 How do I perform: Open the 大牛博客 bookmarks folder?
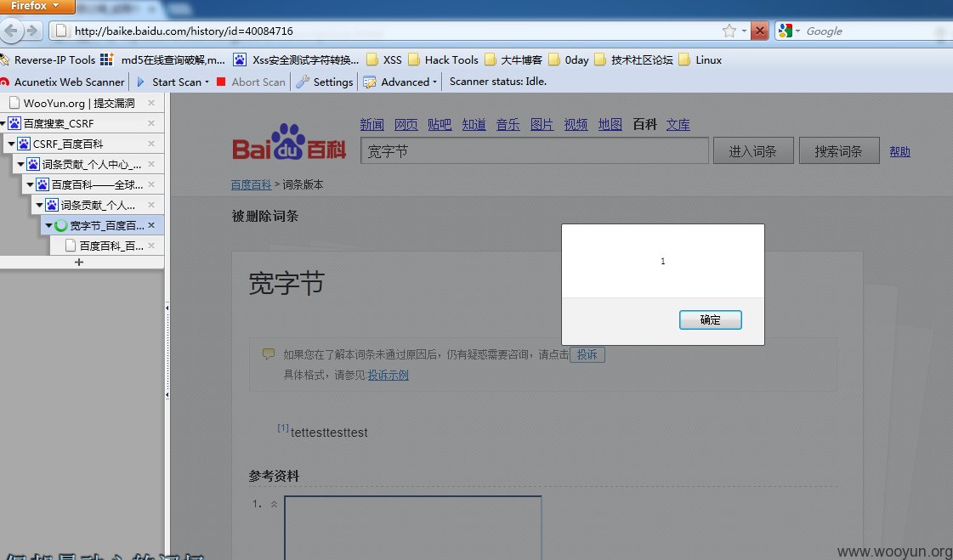pyautogui.click(x=513, y=59)
